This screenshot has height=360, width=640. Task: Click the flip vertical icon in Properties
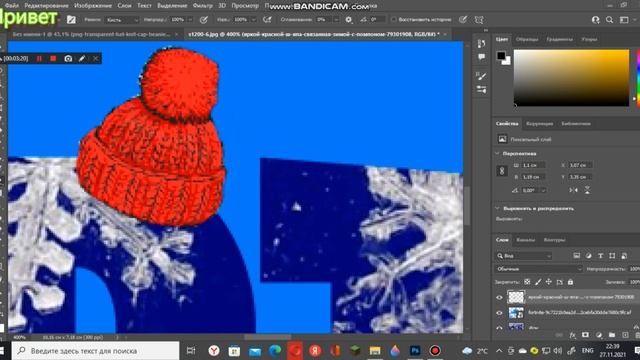tap(587, 191)
